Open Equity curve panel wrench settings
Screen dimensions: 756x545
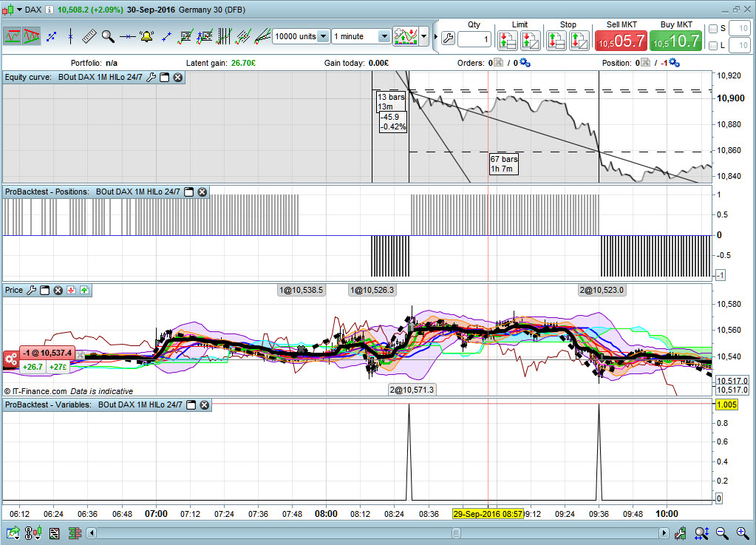[x=151, y=77]
